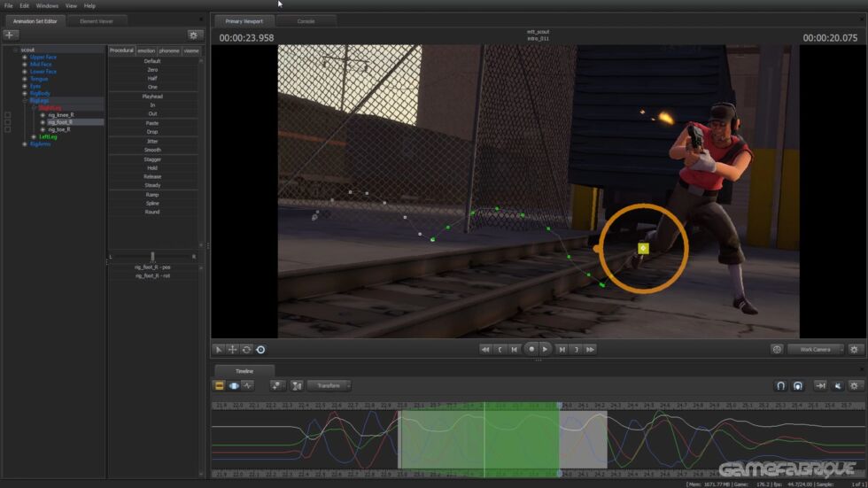The width and height of the screenshot is (868, 488).
Task: Collapse the scout animation set
Action: [16, 50]
